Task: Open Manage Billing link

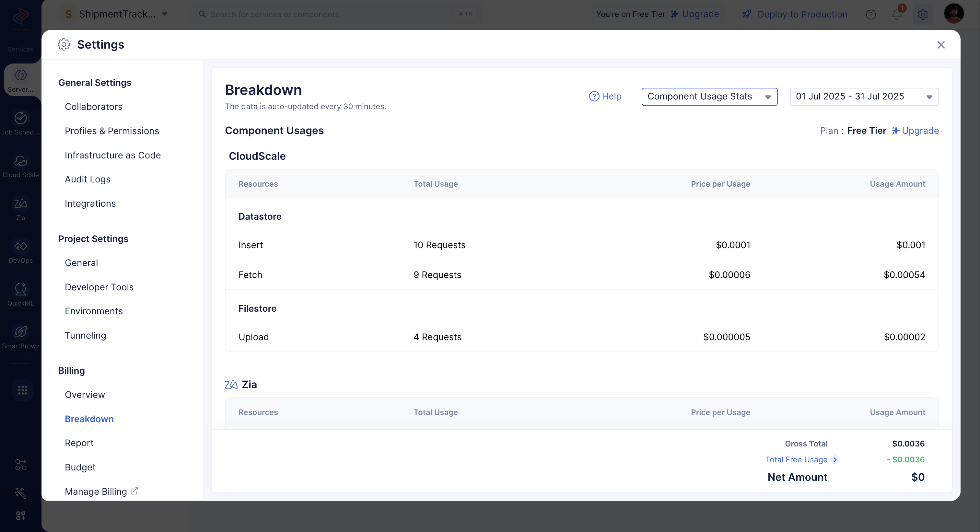Action: (x=96, y=491)
